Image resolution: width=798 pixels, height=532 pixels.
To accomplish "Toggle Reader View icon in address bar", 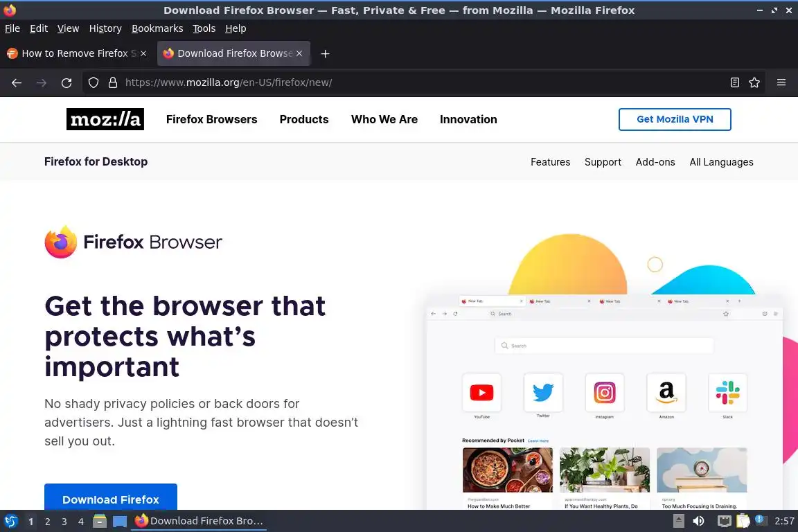I will pyautogui.click(x=734, y=82).
